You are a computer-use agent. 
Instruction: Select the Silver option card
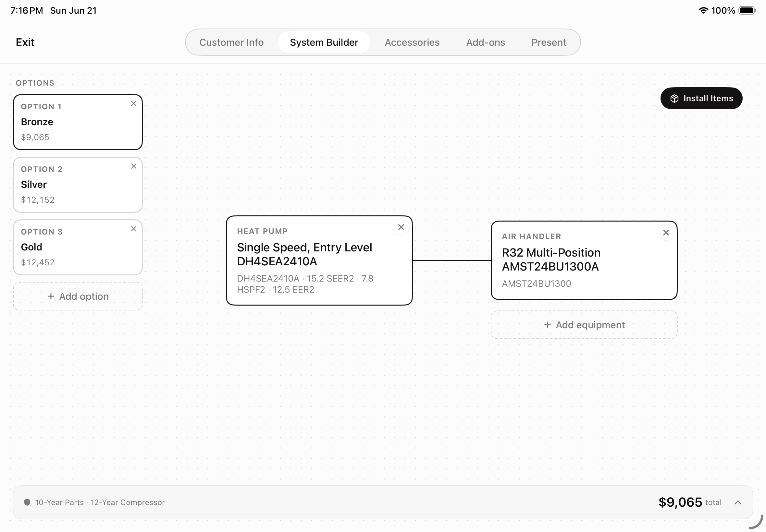click(78, 185)
